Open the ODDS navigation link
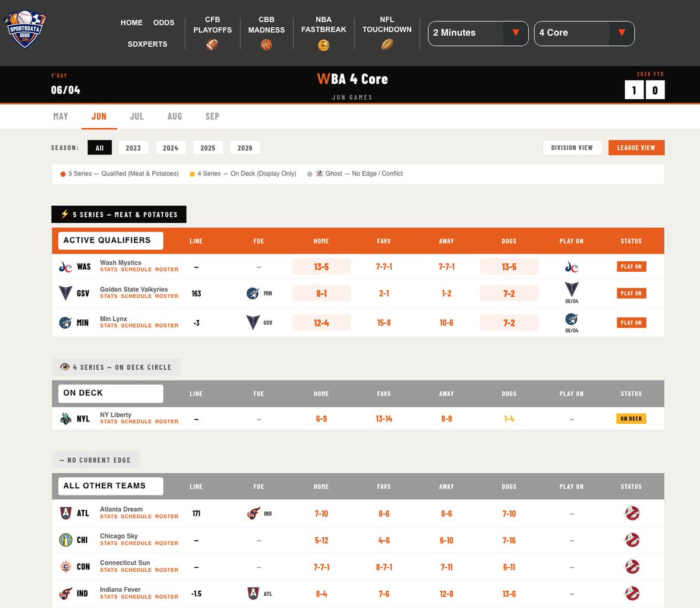 tap(164, 23)
